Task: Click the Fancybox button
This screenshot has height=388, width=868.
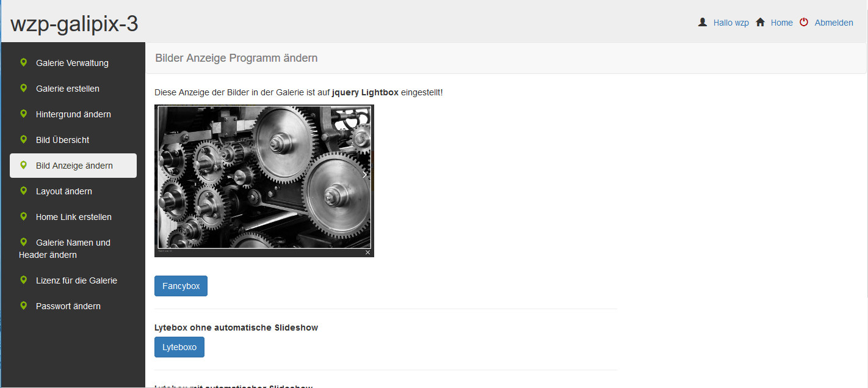Action: coord(181,286)
